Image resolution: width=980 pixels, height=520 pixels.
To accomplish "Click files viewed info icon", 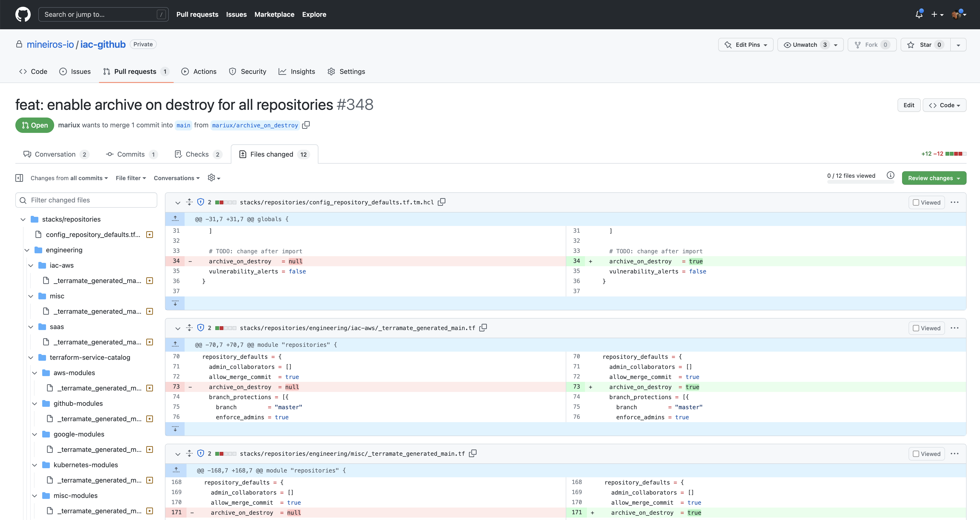I will (x=890, y=176).
